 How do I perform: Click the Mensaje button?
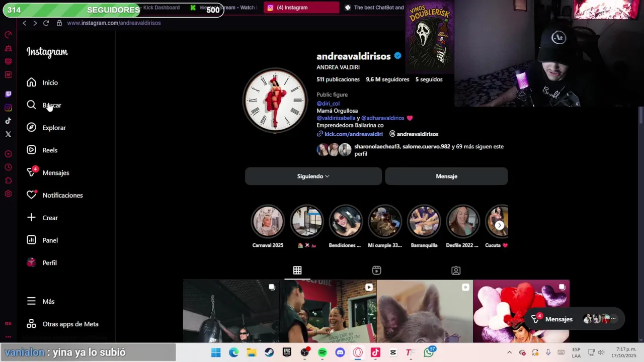click(x=446, y=176)
